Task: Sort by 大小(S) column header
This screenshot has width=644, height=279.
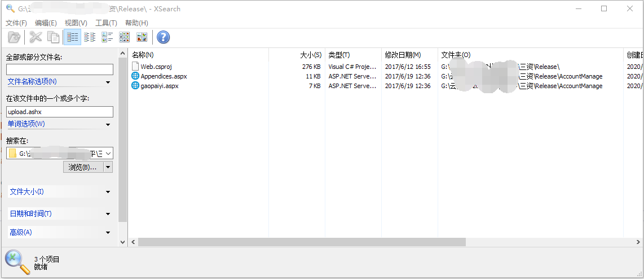Action: [x=297, y=55]
